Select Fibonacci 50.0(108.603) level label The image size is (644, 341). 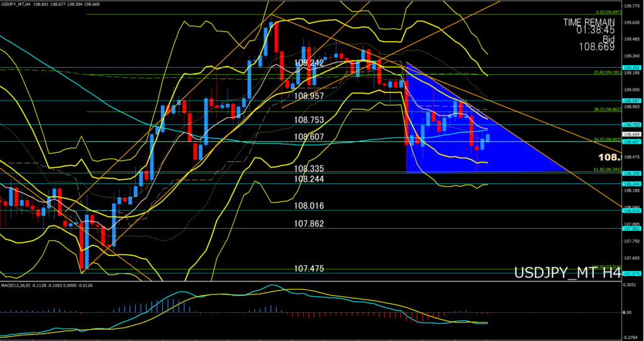(608, 139)
